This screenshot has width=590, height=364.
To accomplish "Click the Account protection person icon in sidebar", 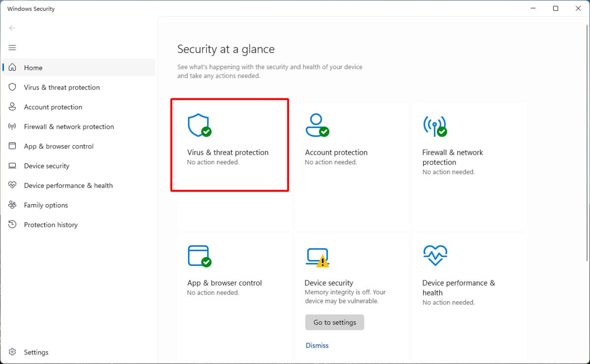I will tap(12, 107).
